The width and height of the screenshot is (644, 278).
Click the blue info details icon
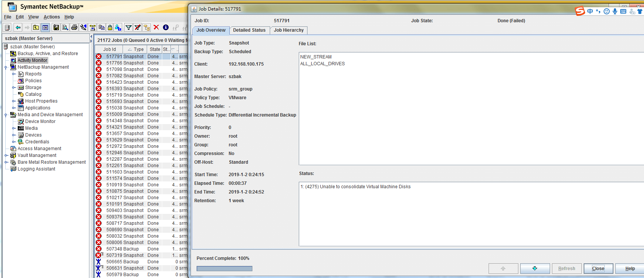[166, 27]
